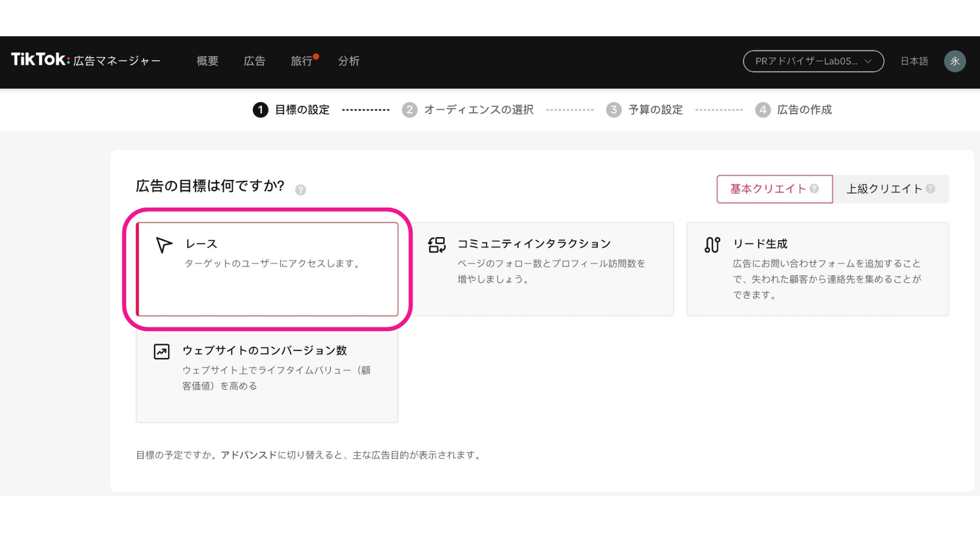
Task: Click the chart icon for ウェブサイトのコンバージョン数
Action: click(x=161, y=352)
